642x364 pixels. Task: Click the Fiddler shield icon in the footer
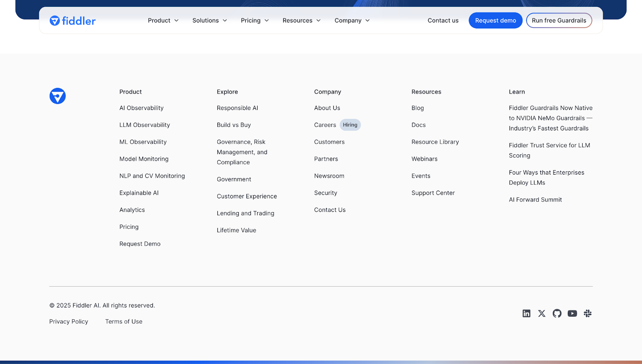pyautogui.click(x=57, y=96)
